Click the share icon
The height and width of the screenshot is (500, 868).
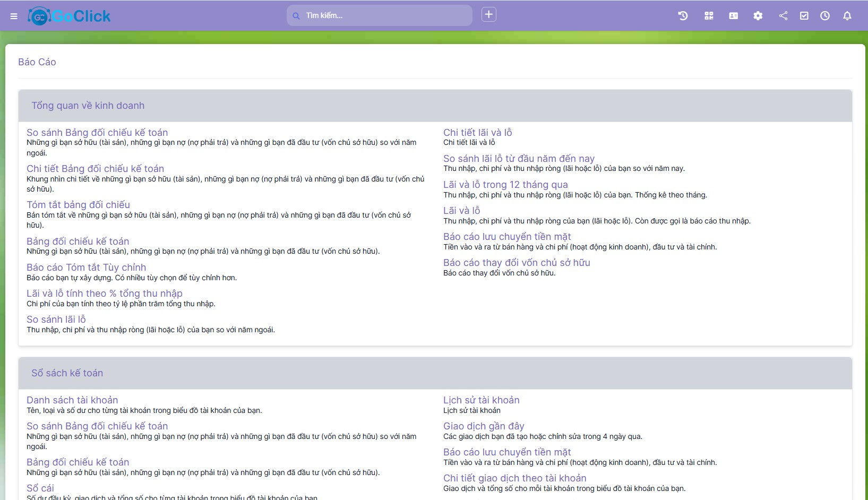tap(783, 16)
